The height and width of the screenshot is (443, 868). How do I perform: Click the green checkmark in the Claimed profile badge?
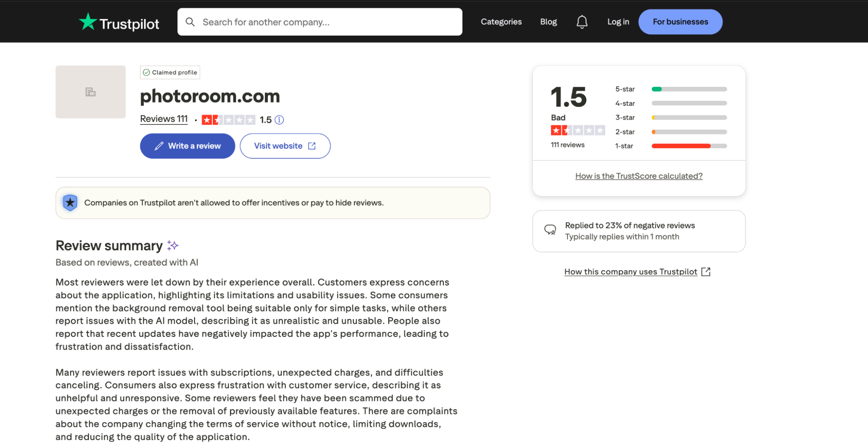point(146,72)
